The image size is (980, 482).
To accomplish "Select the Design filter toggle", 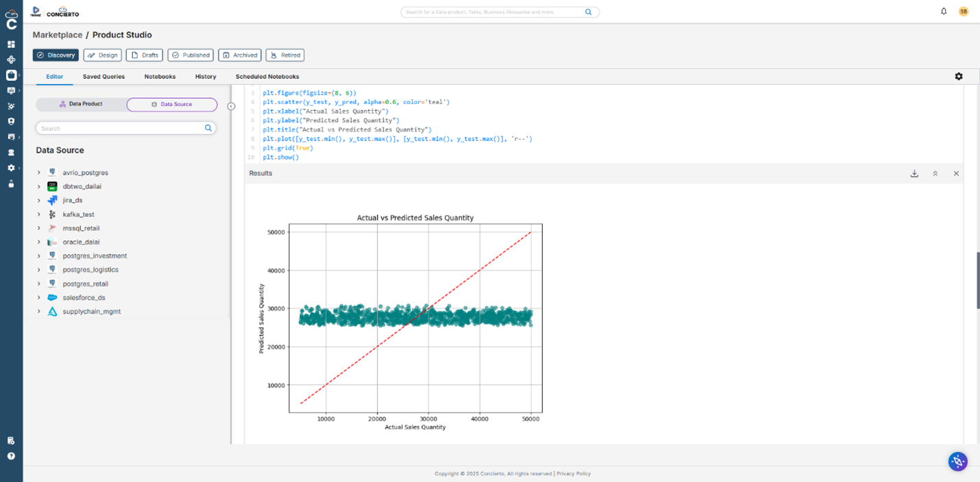I will tap(102, 55).
